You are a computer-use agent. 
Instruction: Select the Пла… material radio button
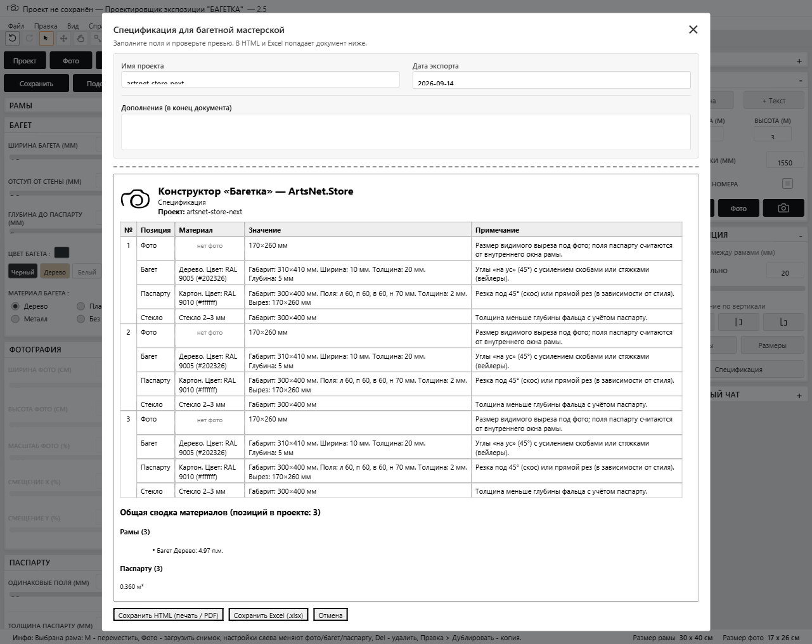point(81,306)
